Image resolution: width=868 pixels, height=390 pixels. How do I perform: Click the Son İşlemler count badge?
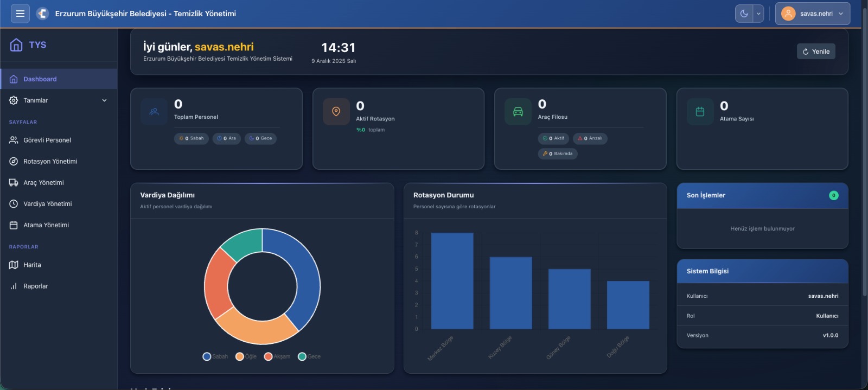point(833,195)
